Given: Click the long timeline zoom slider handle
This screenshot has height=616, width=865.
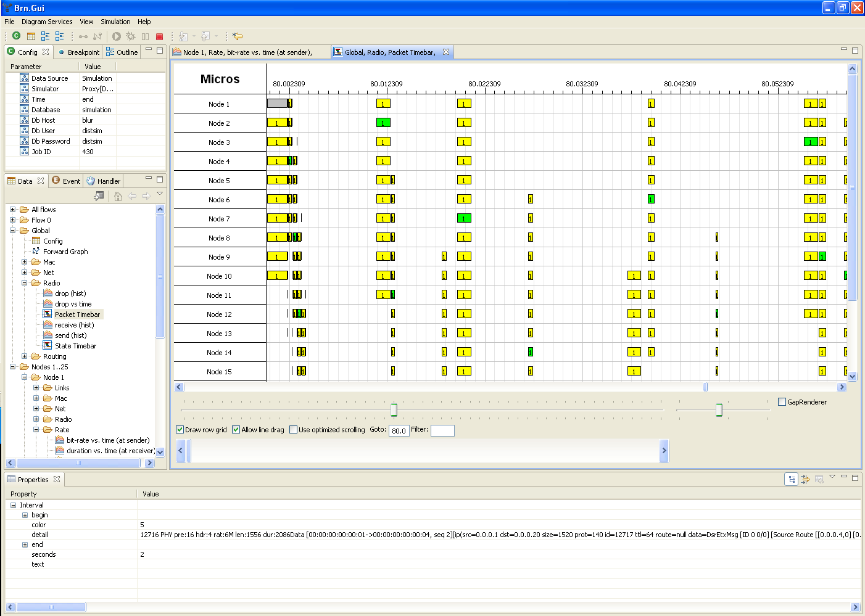Looking at the screenshot, I should (394, 409).
